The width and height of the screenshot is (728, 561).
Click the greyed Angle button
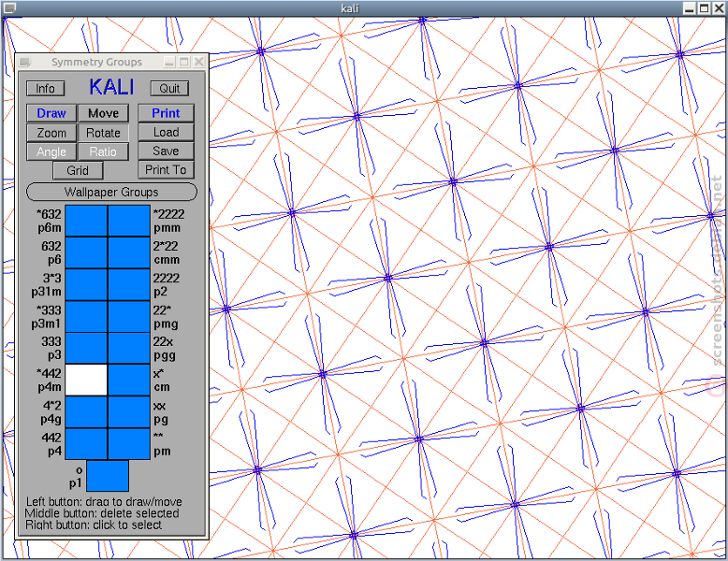[51, 151]
